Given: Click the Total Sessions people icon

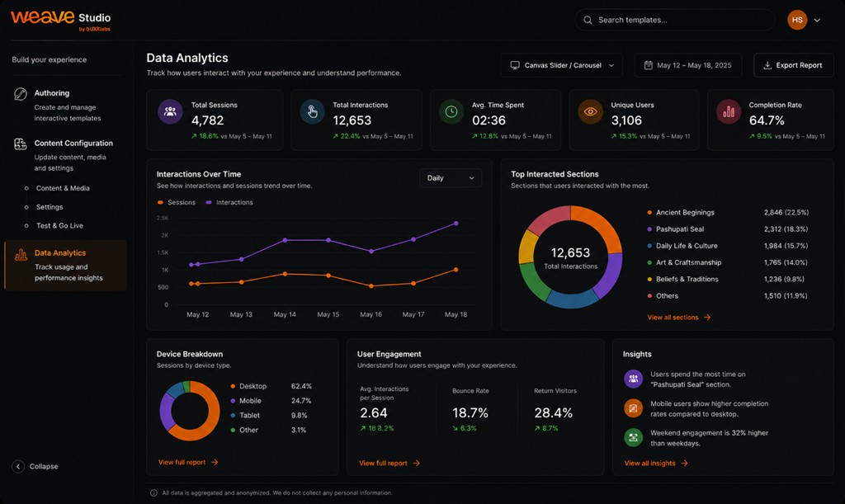Looking at the screenshot, I should tap(170, 112).
